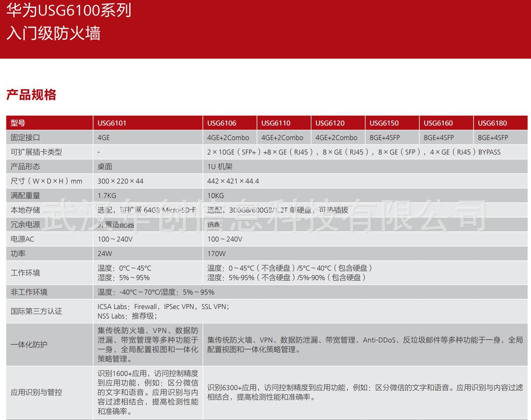Click the "功率" row label

click(18, 254)
